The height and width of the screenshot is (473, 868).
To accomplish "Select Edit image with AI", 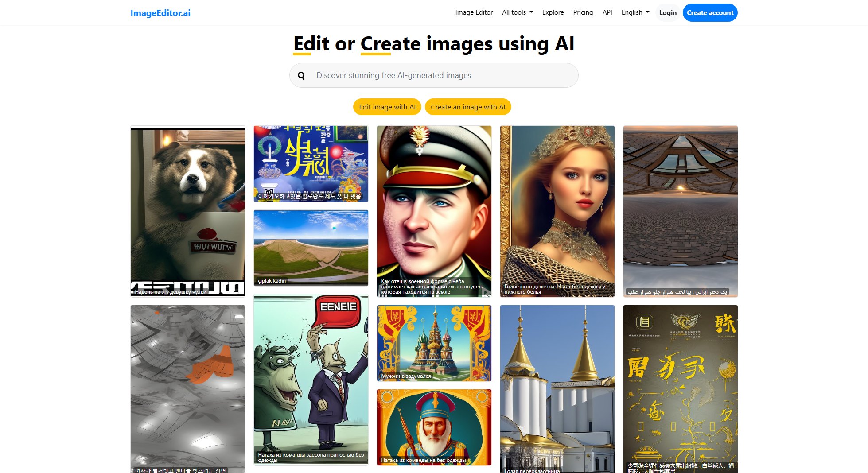I will pos(386,107).
